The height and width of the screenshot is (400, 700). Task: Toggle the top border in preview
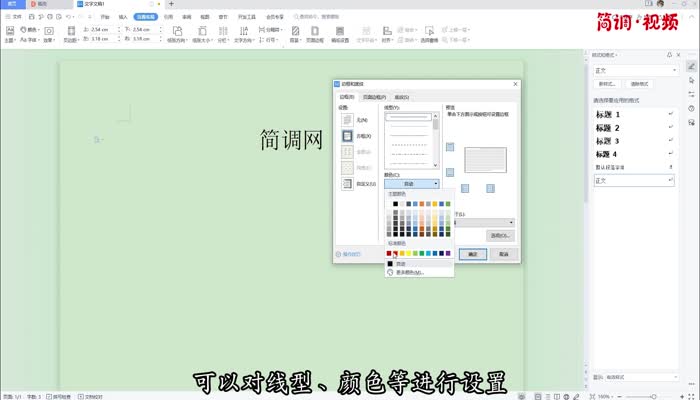(x=450, y=147)
